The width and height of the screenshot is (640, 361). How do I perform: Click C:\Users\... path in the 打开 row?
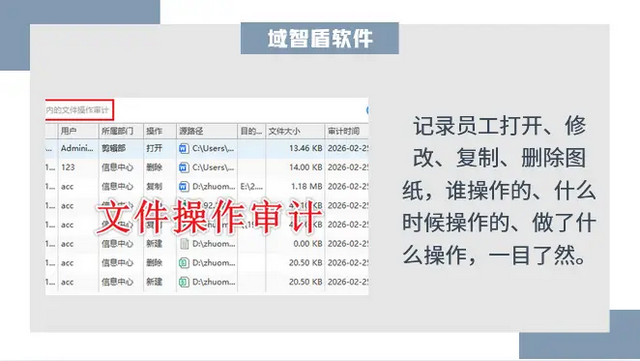pos(213,148)
